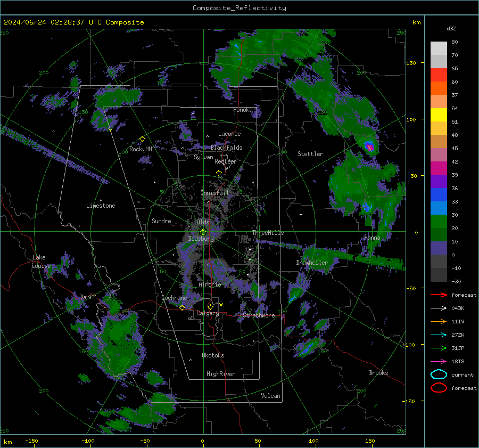Click the Stettler city label

[310, 154]
